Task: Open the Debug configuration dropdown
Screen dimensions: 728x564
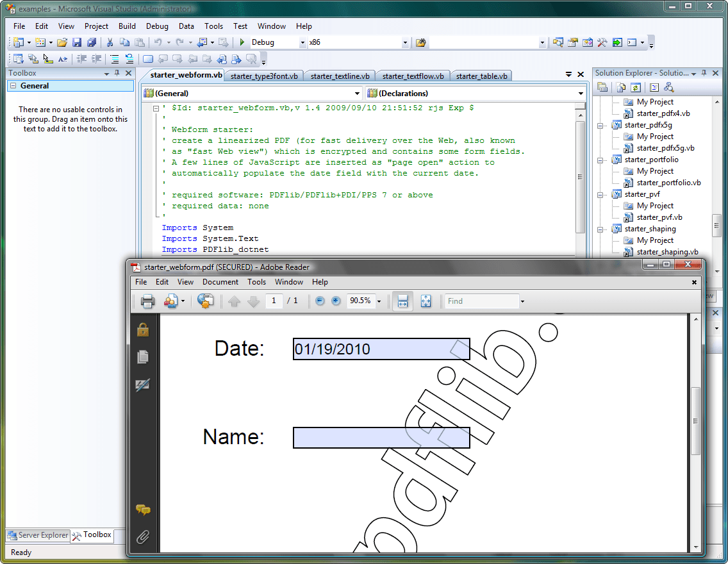Action: pyautogui.click(x=303, y=42)
